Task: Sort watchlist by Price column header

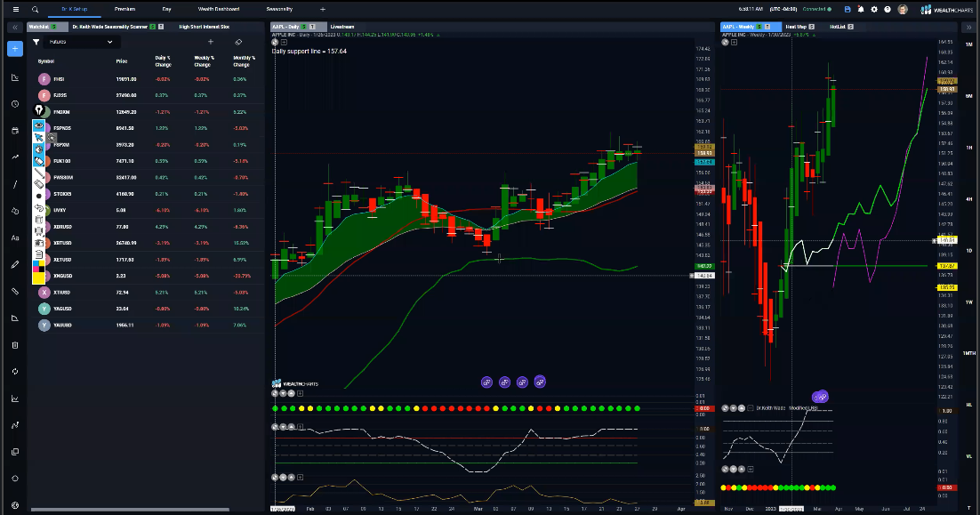Action: pyautogui.click(x=122, y=61)
